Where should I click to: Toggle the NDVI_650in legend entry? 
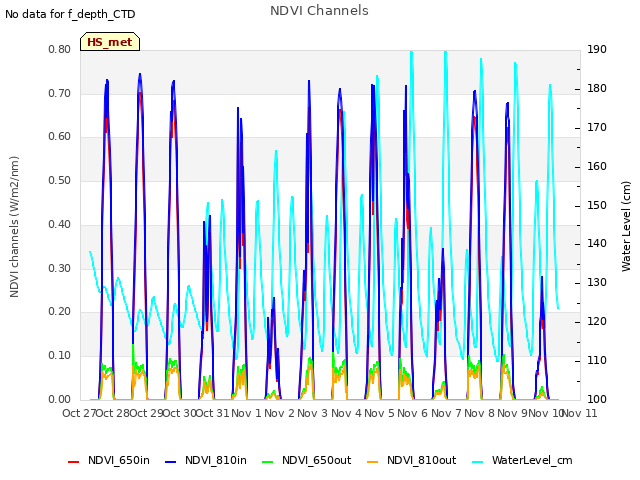click(x=109, y=460)
